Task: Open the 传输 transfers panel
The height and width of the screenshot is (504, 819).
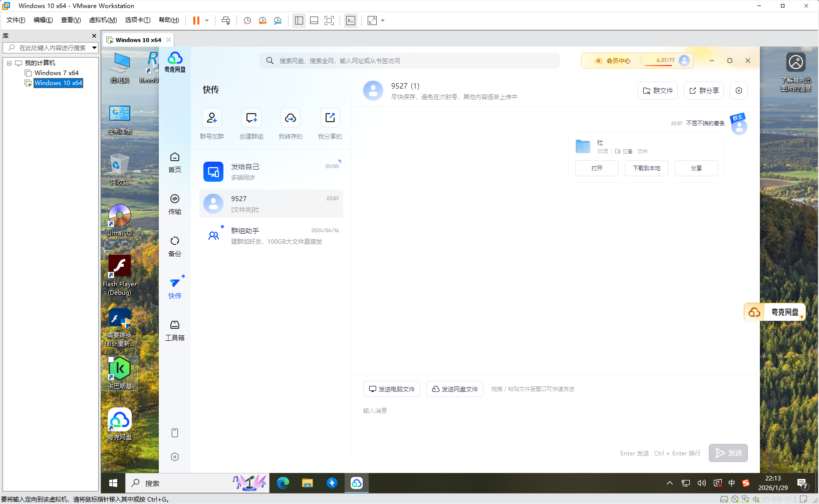Action: click(174, 204)
